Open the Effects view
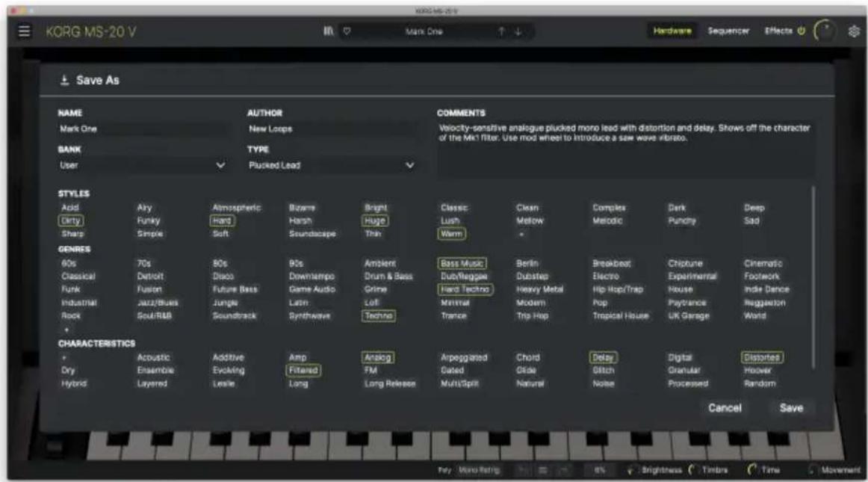The height and width of the screenshot is (482, 868). (x=778, y=31)
